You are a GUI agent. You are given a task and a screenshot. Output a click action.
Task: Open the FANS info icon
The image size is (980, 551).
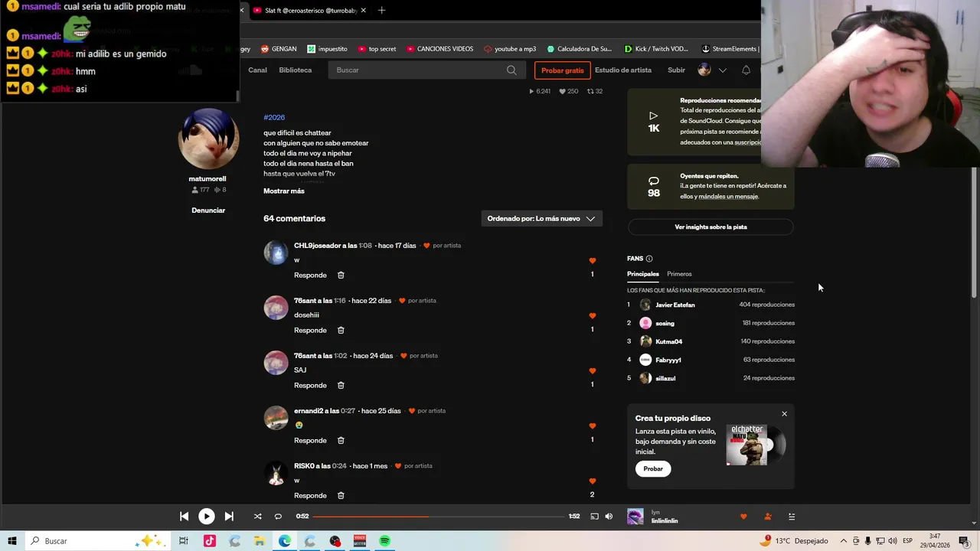point(649,259)
